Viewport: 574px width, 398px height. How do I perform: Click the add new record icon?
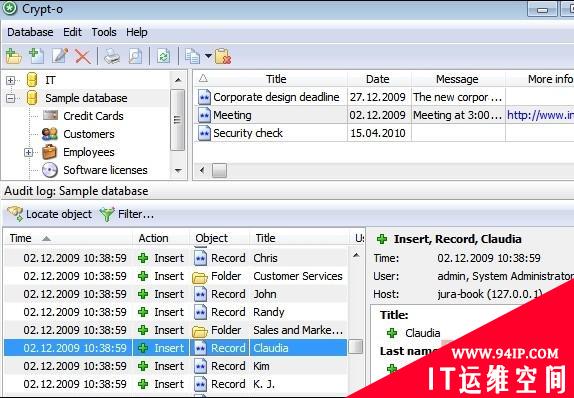pyautogui.click(x=36, y=56)
